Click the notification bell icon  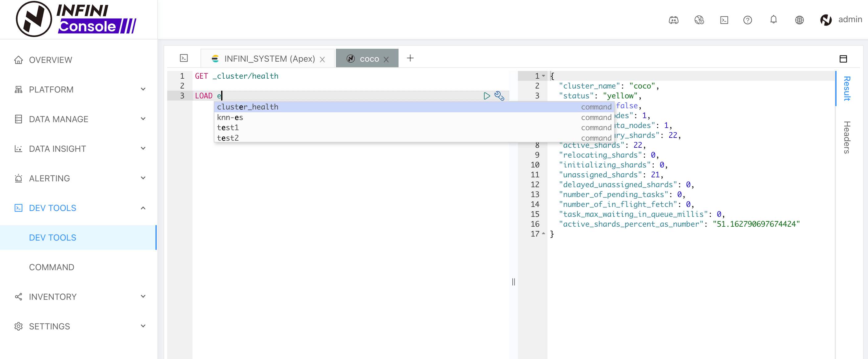tap(773, 19)
